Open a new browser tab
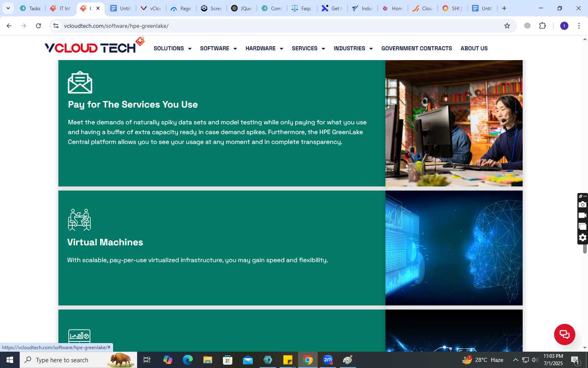Image resolution: width=588 pixels, height=368 pixels. click(x=504, y=8)
